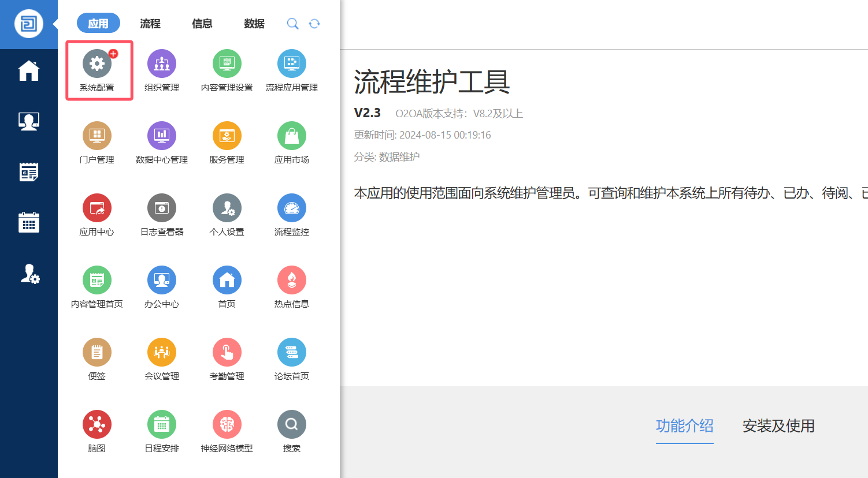Select the 功能介绍 tab

tap(684, 426)
